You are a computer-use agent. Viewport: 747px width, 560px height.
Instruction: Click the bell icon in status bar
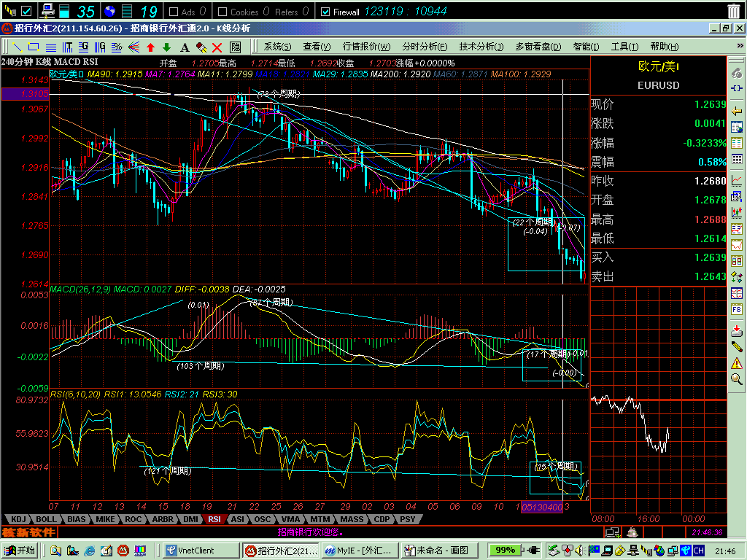coord(632,532)
